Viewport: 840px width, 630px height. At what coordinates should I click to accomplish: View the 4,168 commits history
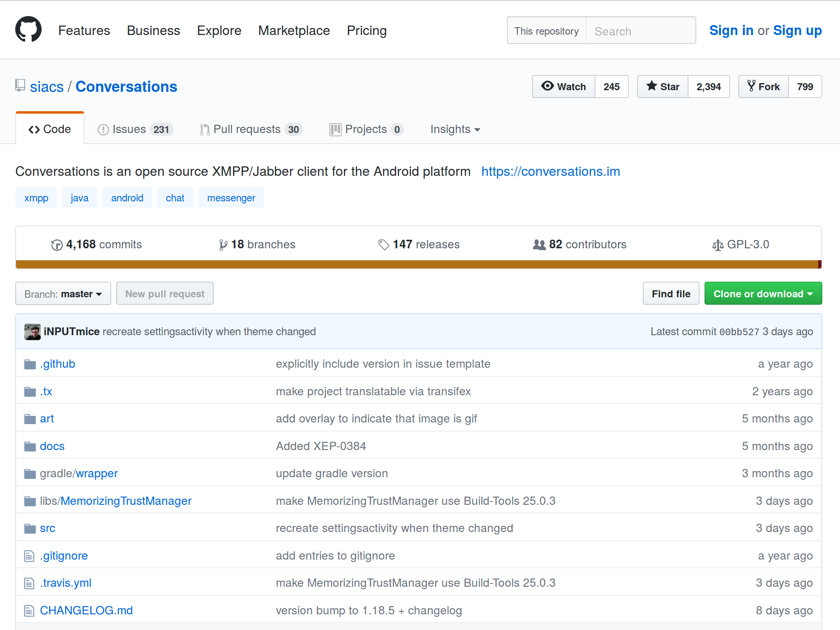pos(96,245)
